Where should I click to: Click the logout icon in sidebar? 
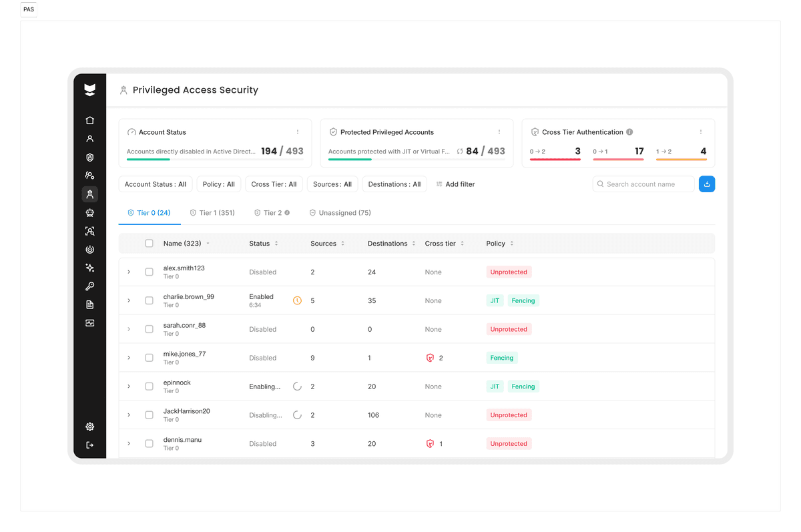click(x=89, y=445)
